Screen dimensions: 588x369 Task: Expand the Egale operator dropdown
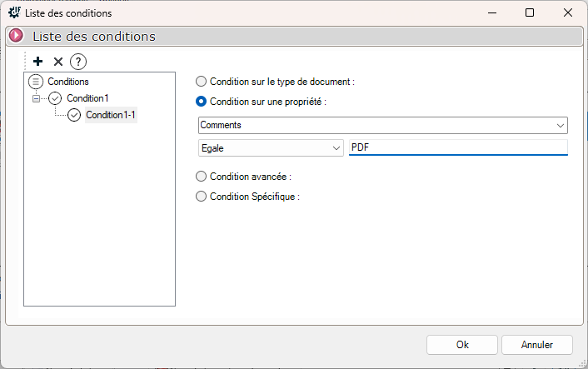pyautogui.click(x=336, y=147)
